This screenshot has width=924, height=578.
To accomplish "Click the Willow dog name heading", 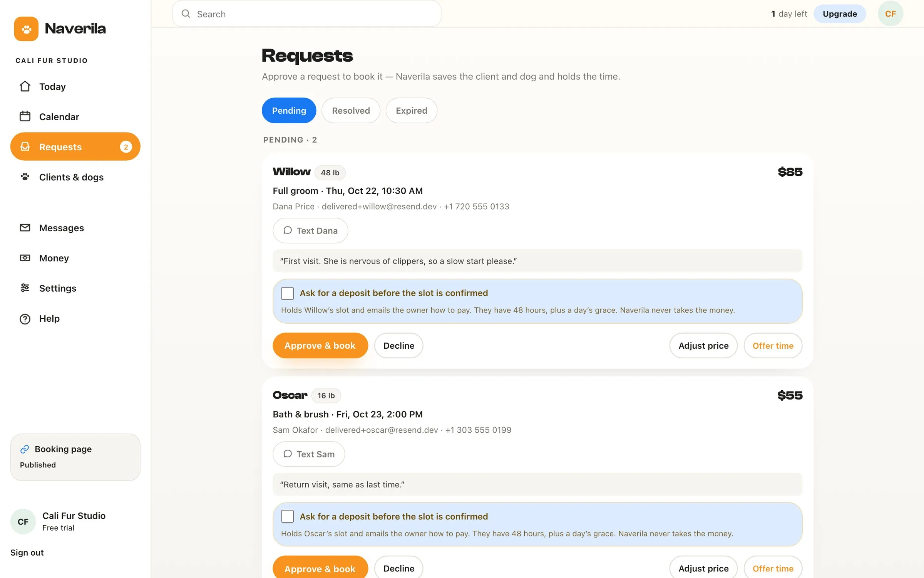I will (291, 171).
